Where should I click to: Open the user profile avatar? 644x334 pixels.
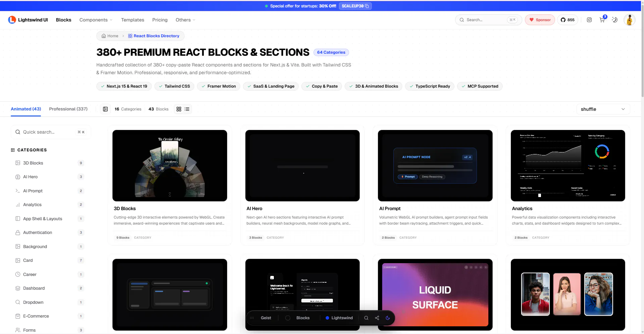click(630, 20)
